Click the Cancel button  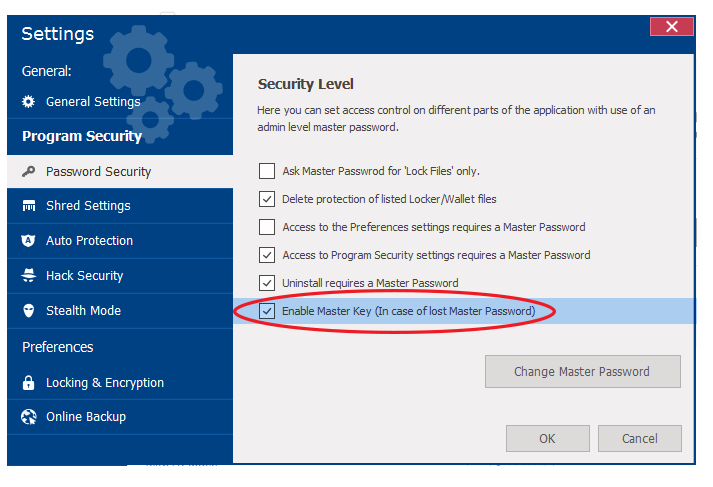tap(639, 438)
